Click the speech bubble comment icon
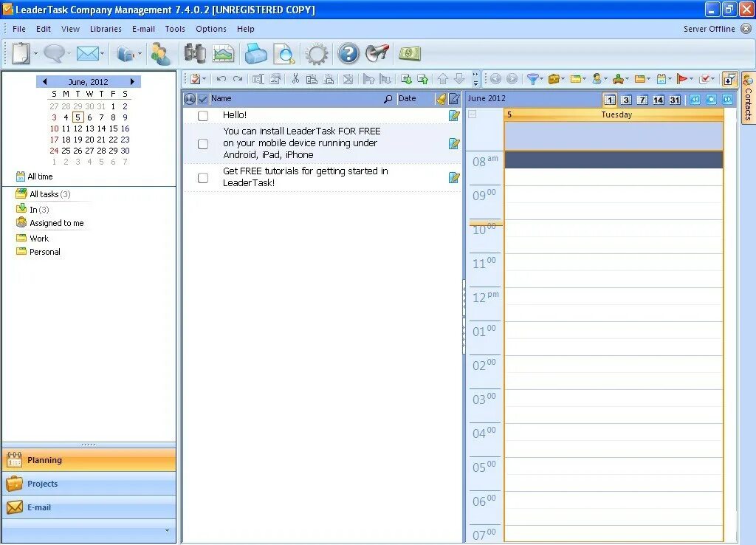756x545 pixels. [53, 53]
